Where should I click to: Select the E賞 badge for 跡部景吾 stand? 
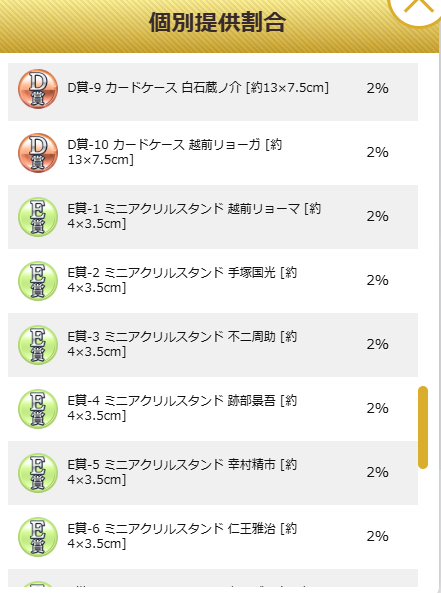click(x=38, y=408)
